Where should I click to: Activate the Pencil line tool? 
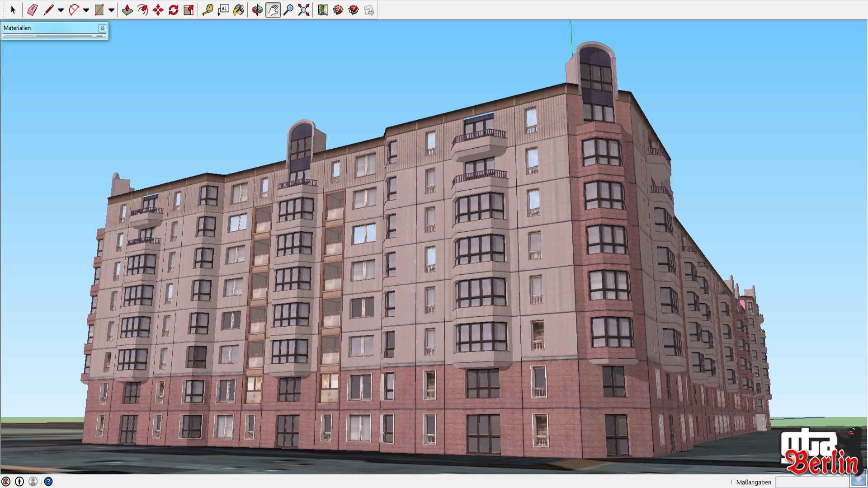click(48, 10)
